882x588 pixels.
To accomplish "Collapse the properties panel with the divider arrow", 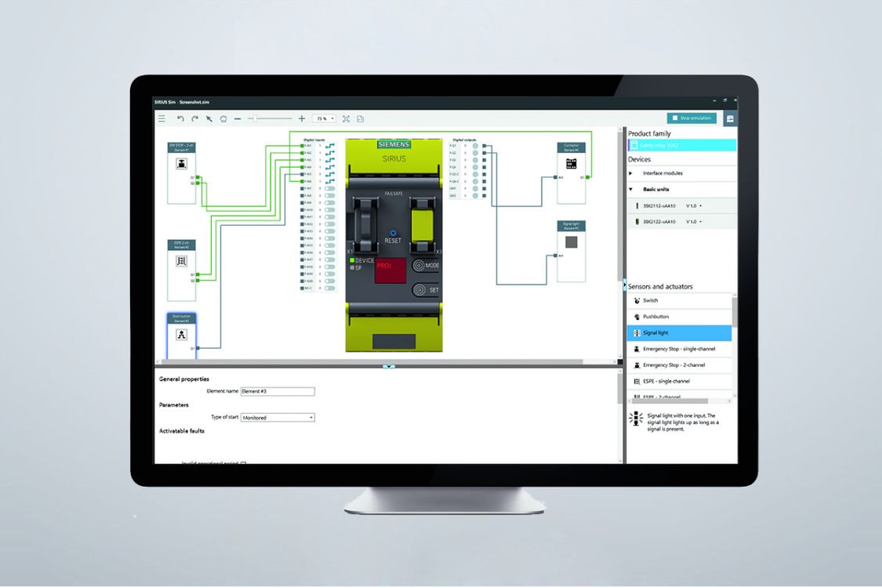I will (x=389, y=366).
